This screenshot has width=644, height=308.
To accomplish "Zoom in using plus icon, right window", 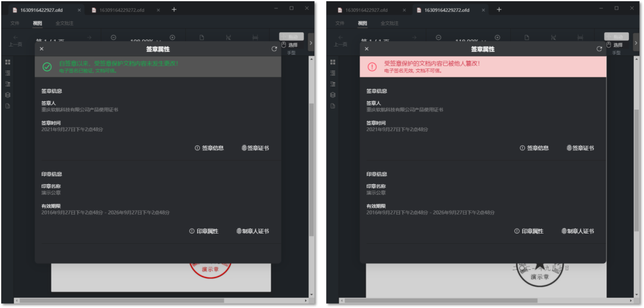I will tap(497, 38).
